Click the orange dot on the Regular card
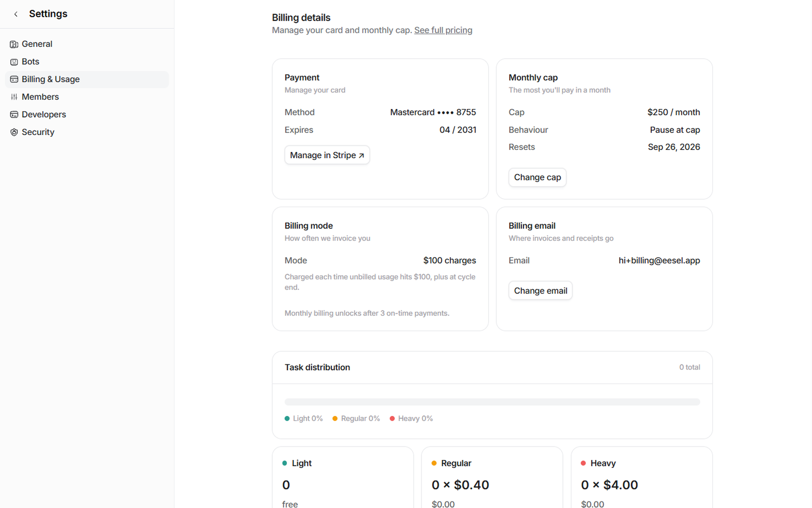Viewport: 812px width, 508px height. point(434,463)
